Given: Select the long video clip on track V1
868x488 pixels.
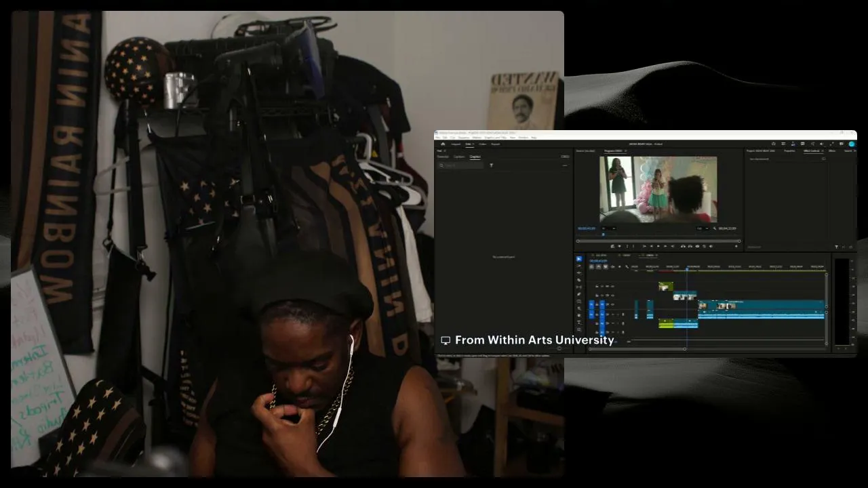Looking at the screenshot, I should [762, 306].
